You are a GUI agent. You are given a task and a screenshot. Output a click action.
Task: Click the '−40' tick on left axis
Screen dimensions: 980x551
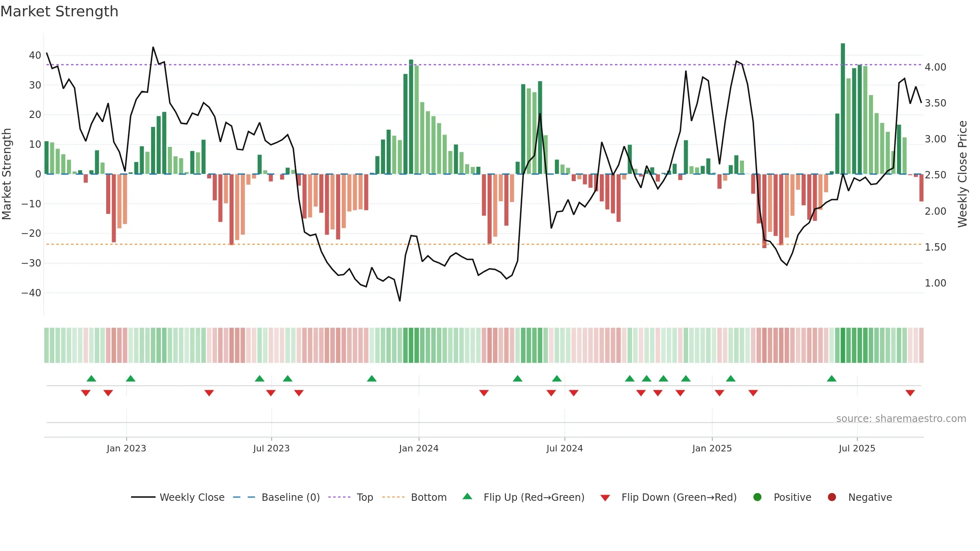[31, 293]
